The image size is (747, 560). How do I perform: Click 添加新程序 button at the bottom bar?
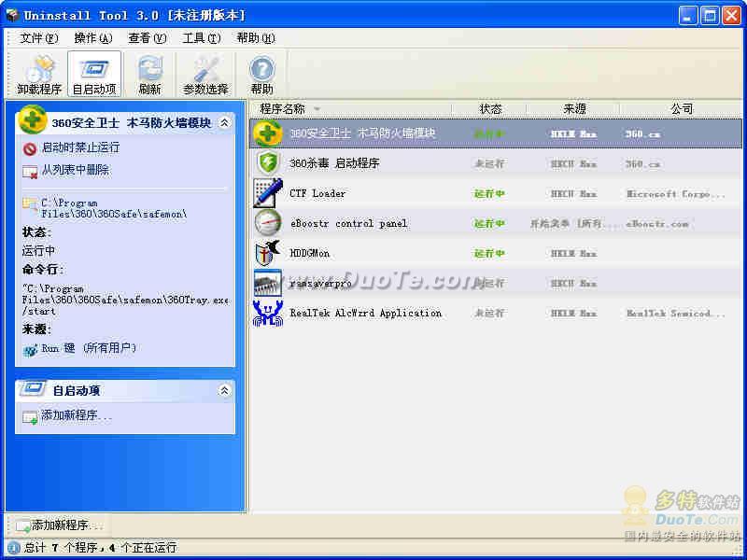click(59, 525)
